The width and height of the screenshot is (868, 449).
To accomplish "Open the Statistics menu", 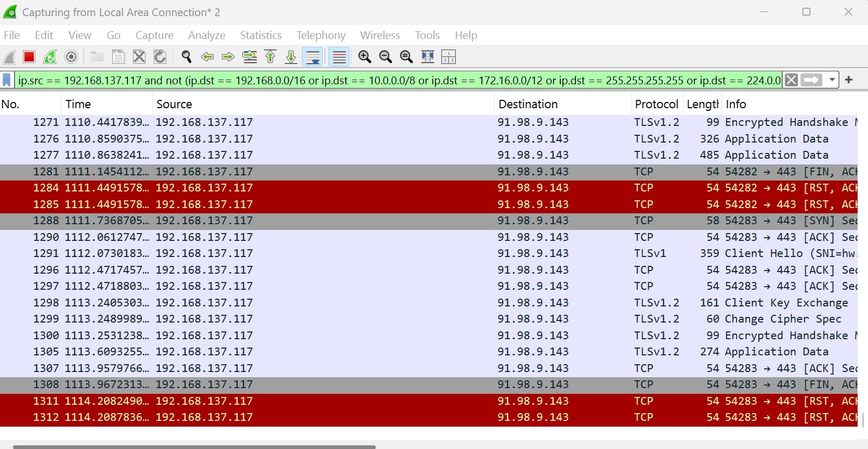I will click(x=260, y=35).
